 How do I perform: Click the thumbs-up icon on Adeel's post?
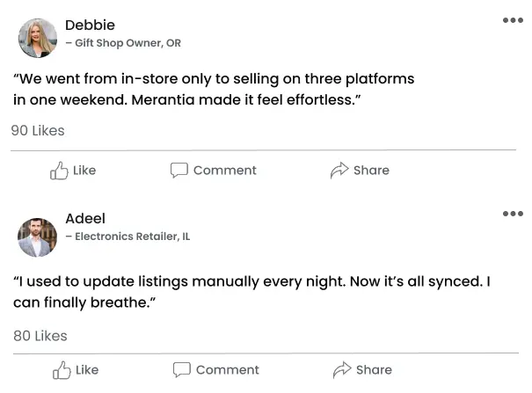pyautogui.click(x=62, y=370)
